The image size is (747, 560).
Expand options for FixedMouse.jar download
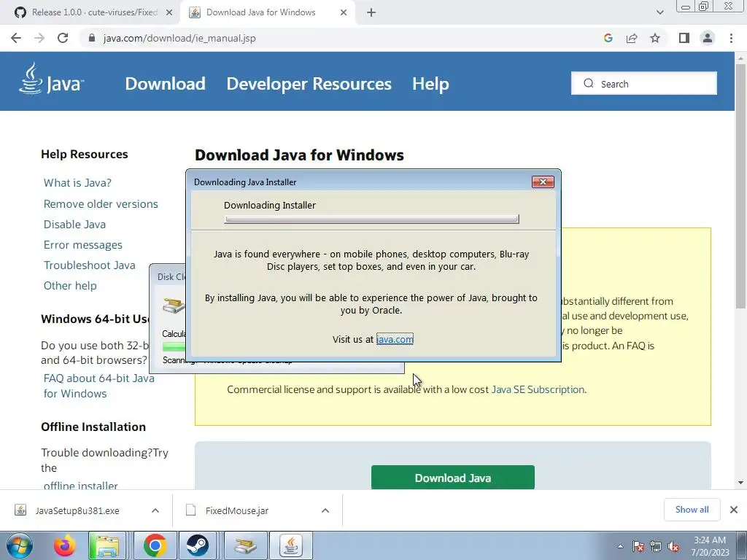point(325,510)
